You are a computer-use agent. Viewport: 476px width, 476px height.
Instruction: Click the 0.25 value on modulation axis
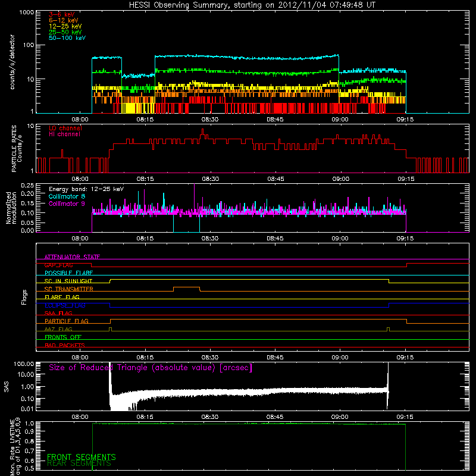tap(27, 185)
